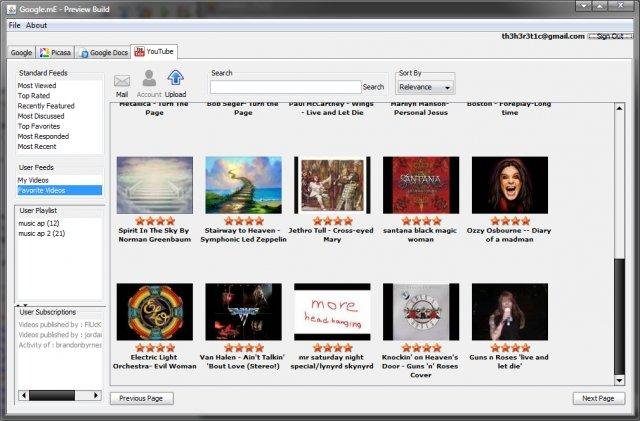
Task: Click star rating under Santana video
Action: 421,221
